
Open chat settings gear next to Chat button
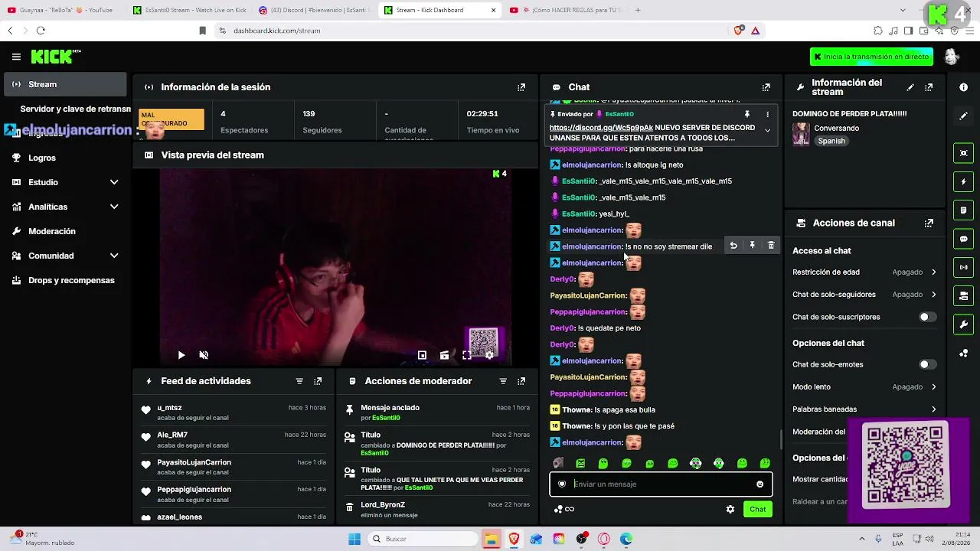coord(730,510)
